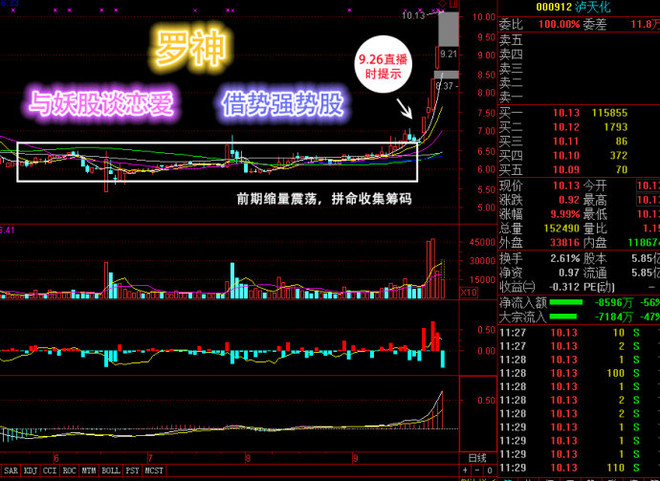This screenshot has height=481, width=660.
Task: Select the 卖五 order book row
Action: (x=579, y=40)
